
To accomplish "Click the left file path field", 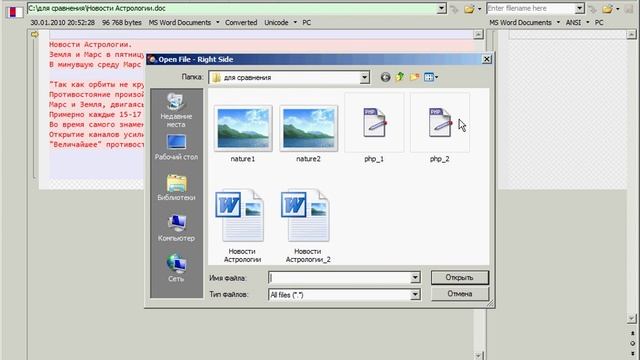I will click(232, 8).
